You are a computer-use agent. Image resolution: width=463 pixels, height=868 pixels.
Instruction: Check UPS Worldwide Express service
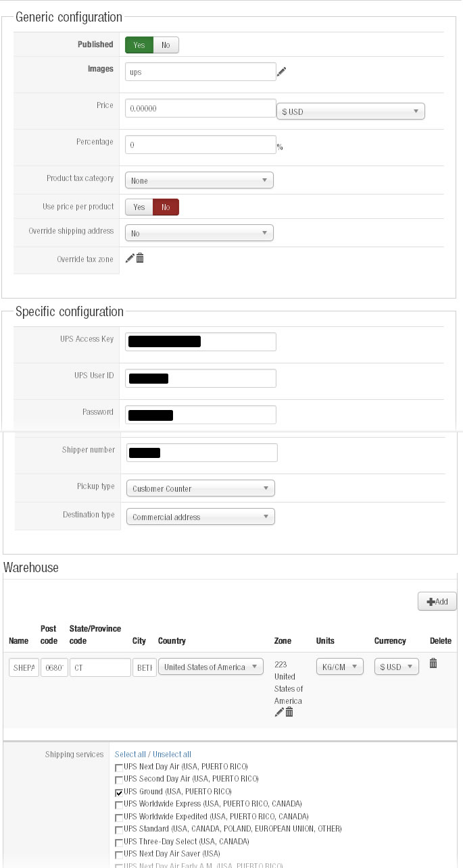(119, 805)
